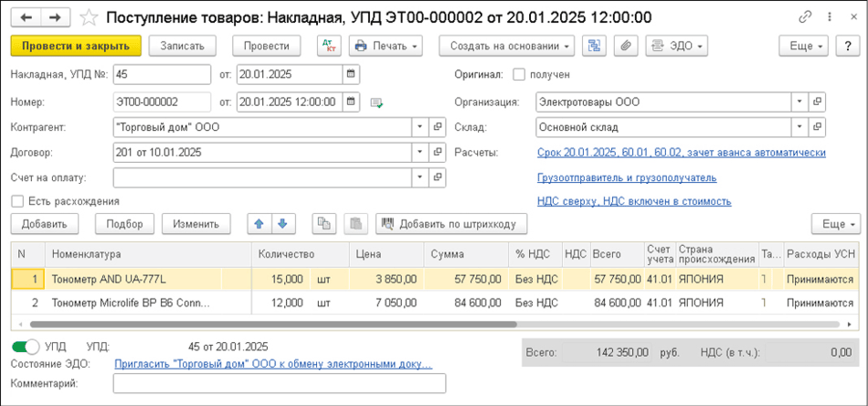Open the Дт/Кт accounting entries icon
This screenshot has width=868, height=406.
328,46
